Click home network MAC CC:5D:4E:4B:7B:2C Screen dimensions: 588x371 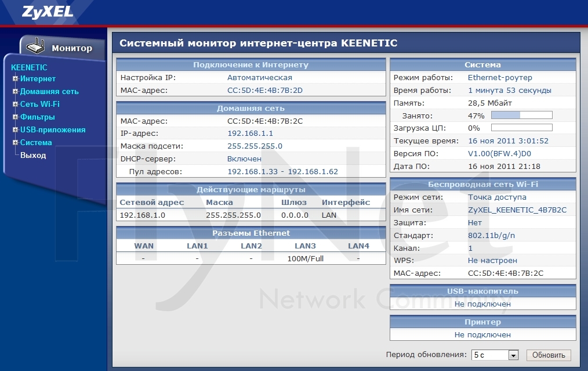265,121
